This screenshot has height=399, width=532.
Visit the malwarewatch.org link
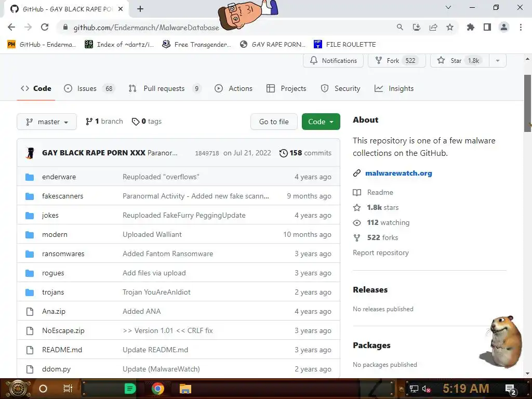tap(398, 174)
